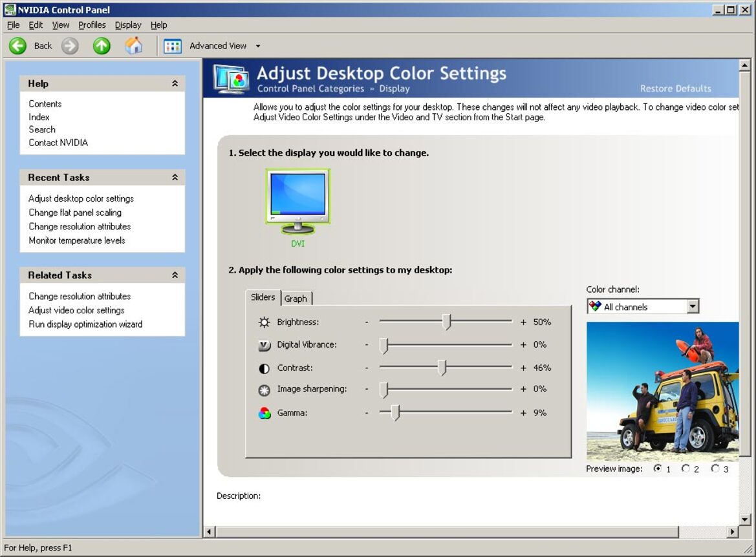The height and width of the screenshot is (557, 756).
Task: Collapse the Related Tasks panel
Action: pyautogui.click(x=175, y=275)
